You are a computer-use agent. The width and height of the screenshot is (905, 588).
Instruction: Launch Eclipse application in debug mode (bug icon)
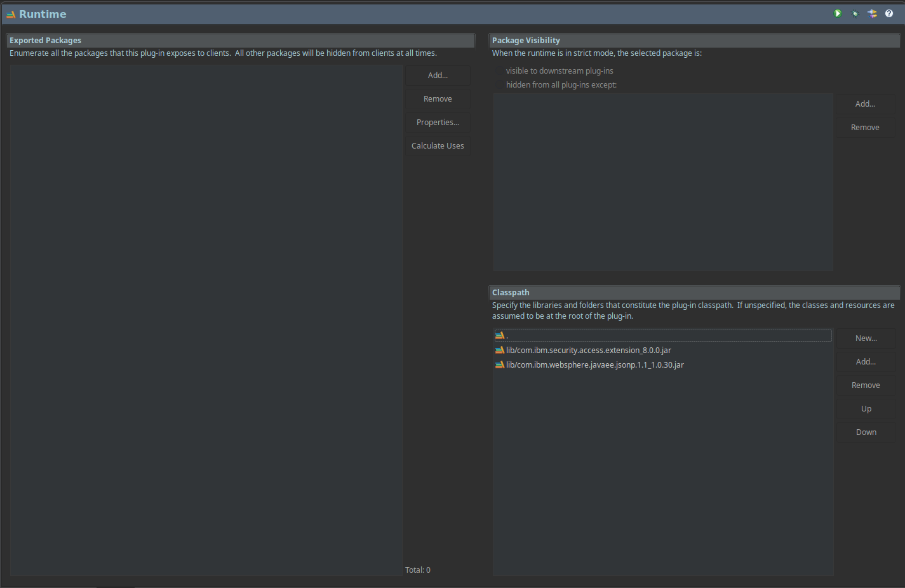(x=855, y=13)
